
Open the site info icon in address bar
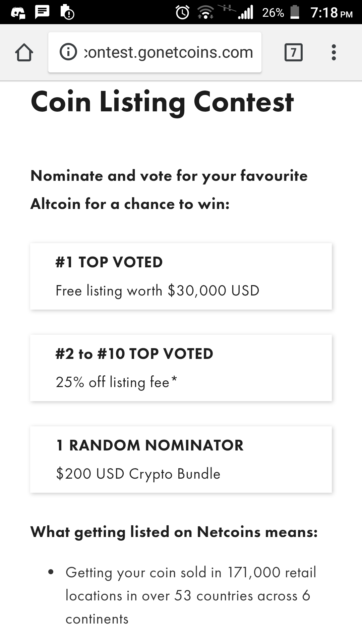tap(68, 52)
